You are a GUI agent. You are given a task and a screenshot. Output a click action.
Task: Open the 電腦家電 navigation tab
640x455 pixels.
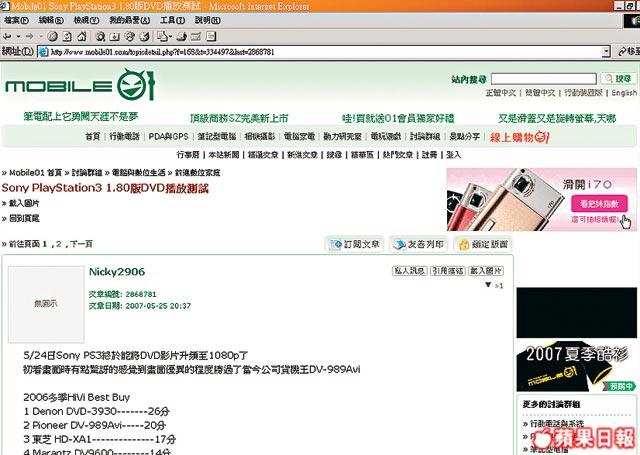point(299,137)
